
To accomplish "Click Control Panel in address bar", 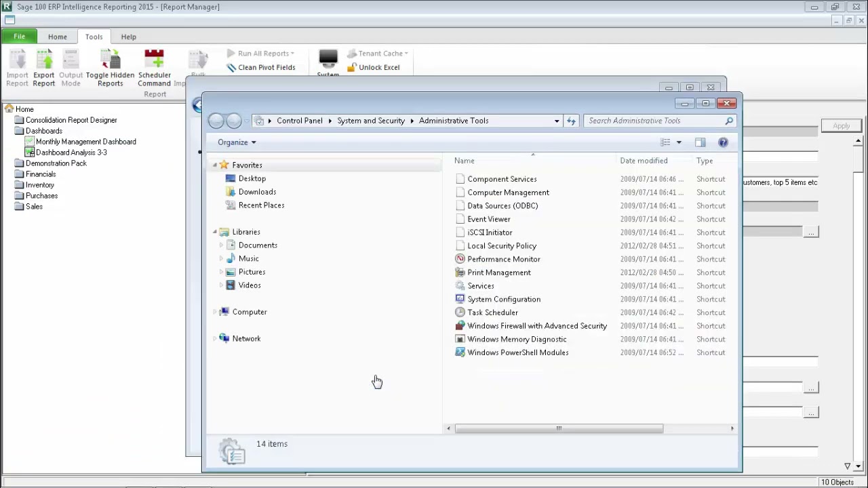I will click(300, 121).
